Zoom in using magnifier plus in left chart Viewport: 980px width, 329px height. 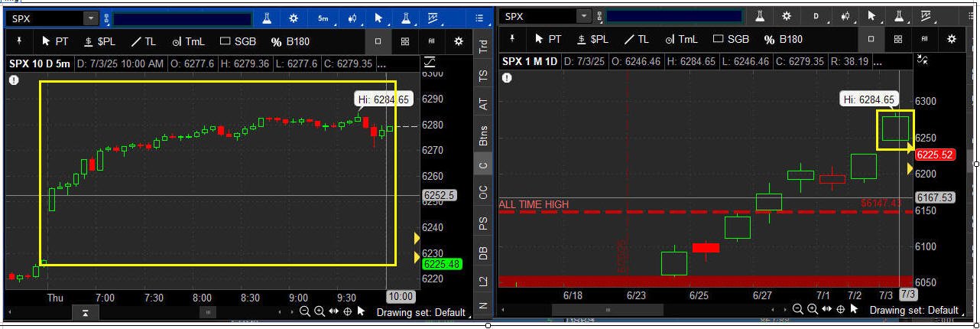[x=320, y=311]
